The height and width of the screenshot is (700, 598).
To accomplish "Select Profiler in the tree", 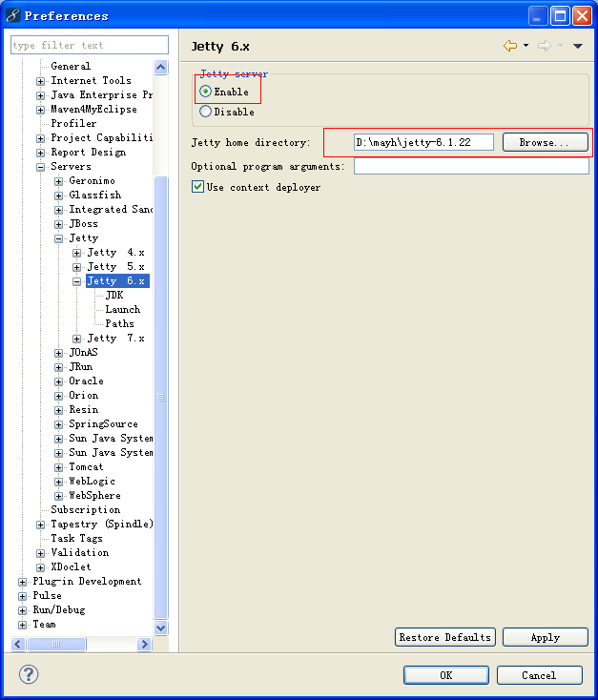I will (x=73, y=123).
